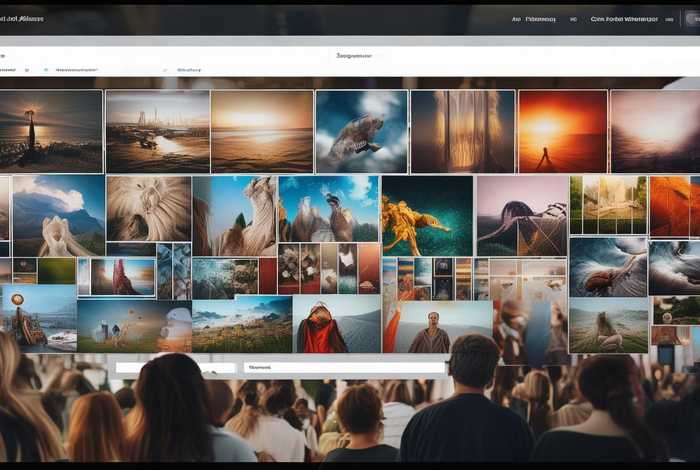View the golden light curtain photo

point(462,131)
